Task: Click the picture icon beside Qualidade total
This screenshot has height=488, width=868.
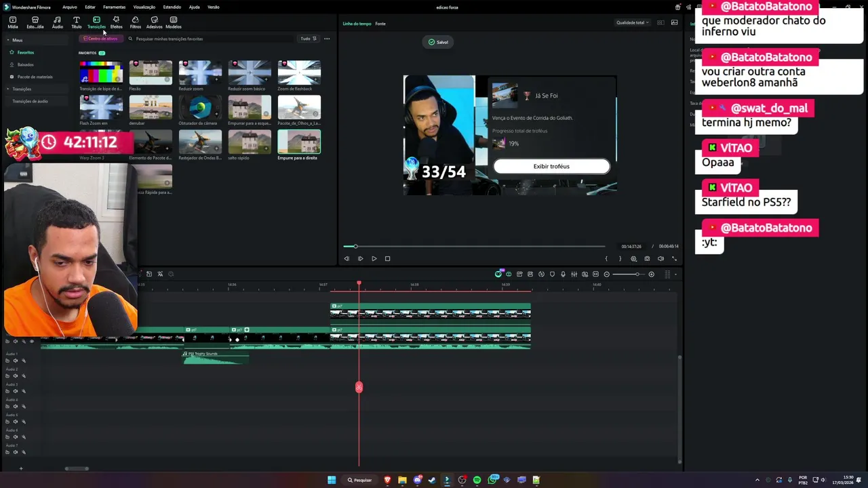Action: pos(674,22)
